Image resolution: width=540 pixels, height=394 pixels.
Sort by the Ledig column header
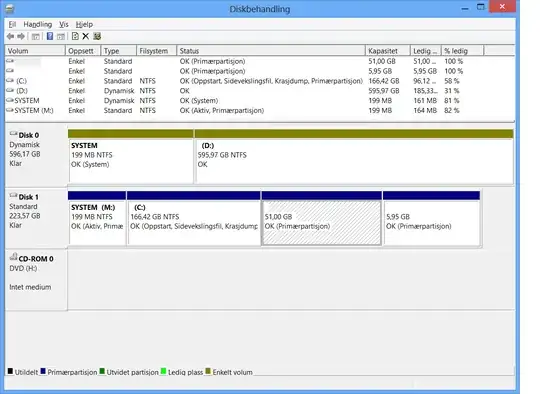point(426,51)
